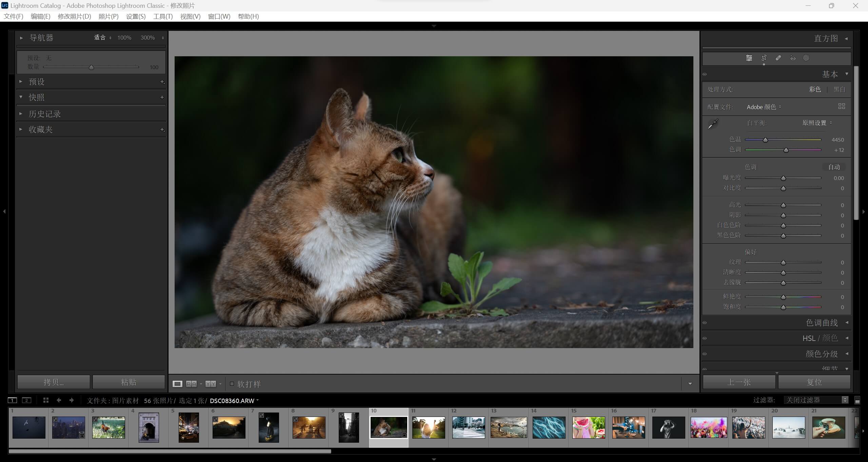Viewport: 868px width, 462px height.
Task: Open the 原照设置 white balance dropdown
Action: (x=817, y=123)
